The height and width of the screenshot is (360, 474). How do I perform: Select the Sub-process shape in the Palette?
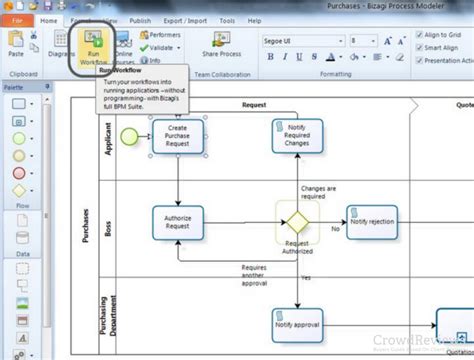(19, 121)
